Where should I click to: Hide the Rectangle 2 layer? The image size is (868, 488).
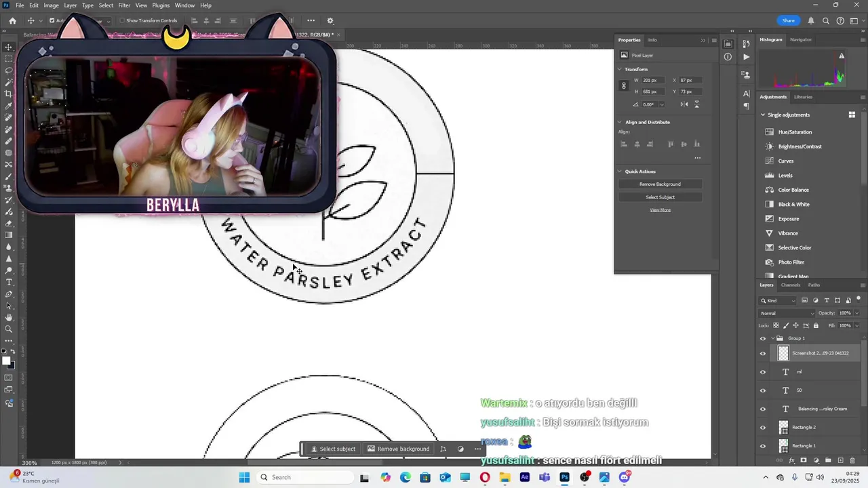tap(763, 428)
